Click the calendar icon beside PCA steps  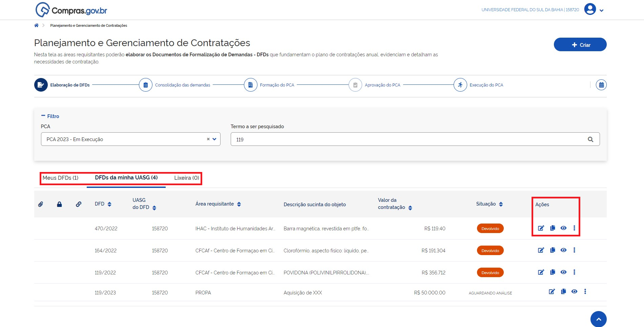(x=601, y=85)
